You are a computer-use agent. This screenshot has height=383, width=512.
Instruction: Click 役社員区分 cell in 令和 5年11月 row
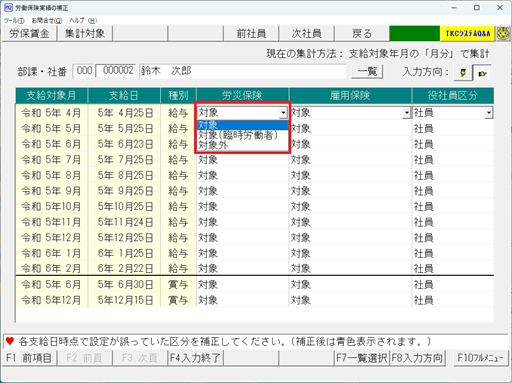click(453, 222)
